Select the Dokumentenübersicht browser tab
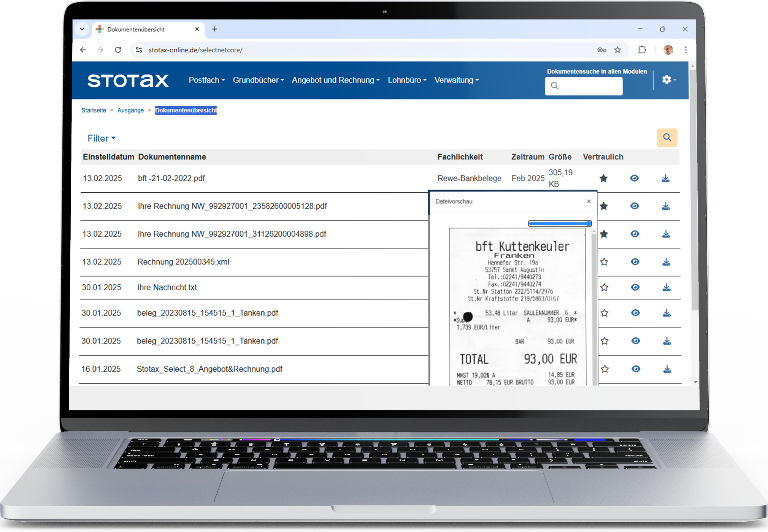The height and width of the screenshot is (532, 768). (148, 29)
